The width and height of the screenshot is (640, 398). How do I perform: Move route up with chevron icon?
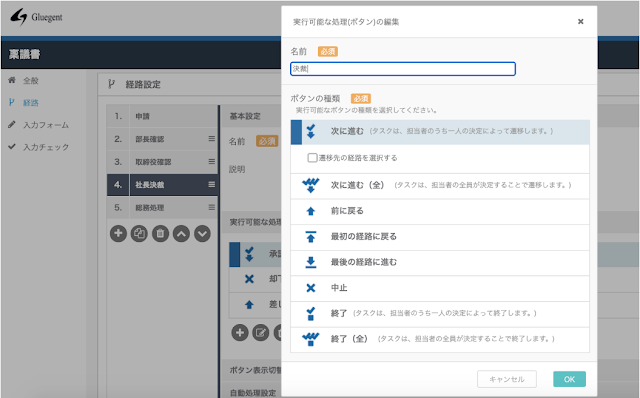pyautogui.click(x=181, y=234)
